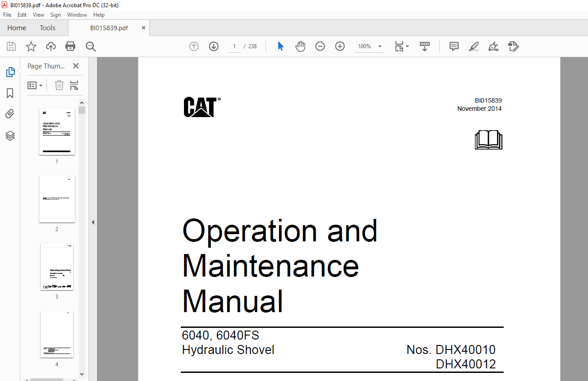Screen dimensions: 588x381
Task: Print the document using the printer icon
Action: coord(70,46)
